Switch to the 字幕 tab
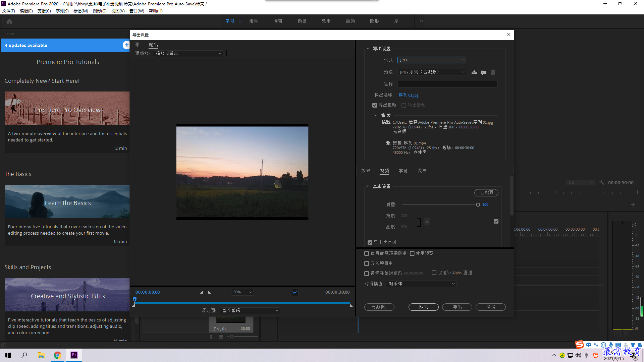Viewport: 644px width, 362px height. pyautogui.click(x=403, y=171)
